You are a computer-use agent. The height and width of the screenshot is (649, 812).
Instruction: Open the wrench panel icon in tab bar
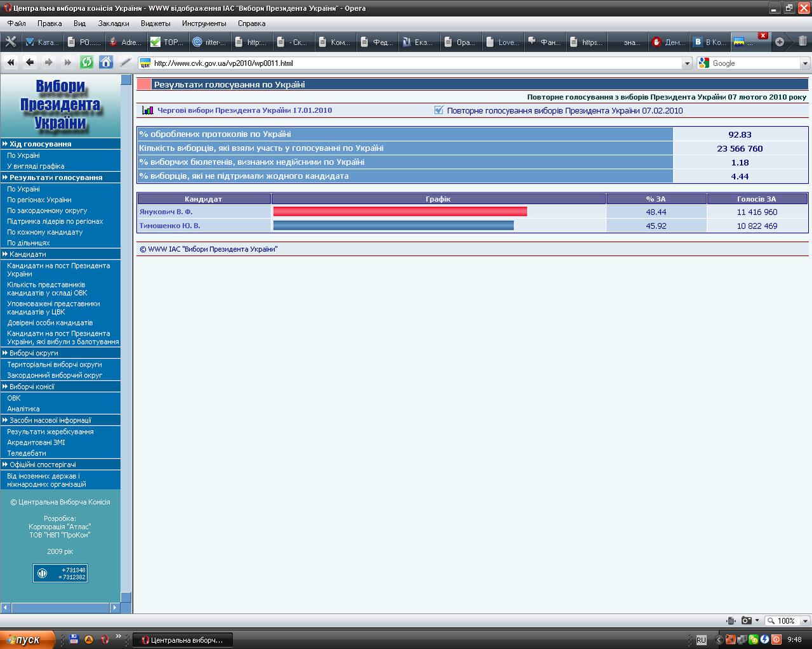click(x=11, y=42)
